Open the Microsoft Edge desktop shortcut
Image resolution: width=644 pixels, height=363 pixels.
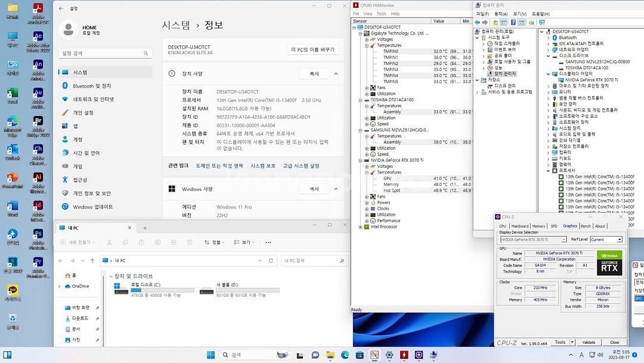13,125
